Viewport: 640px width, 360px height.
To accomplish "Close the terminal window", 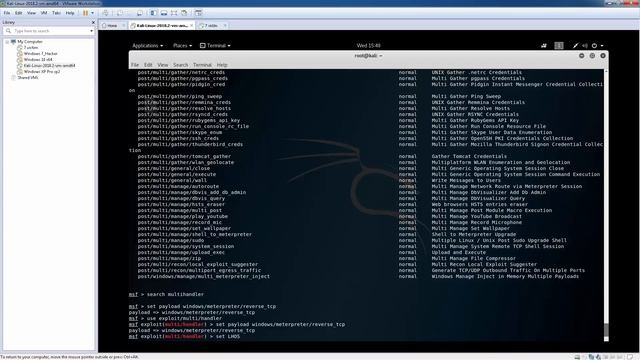I will 603,56.
